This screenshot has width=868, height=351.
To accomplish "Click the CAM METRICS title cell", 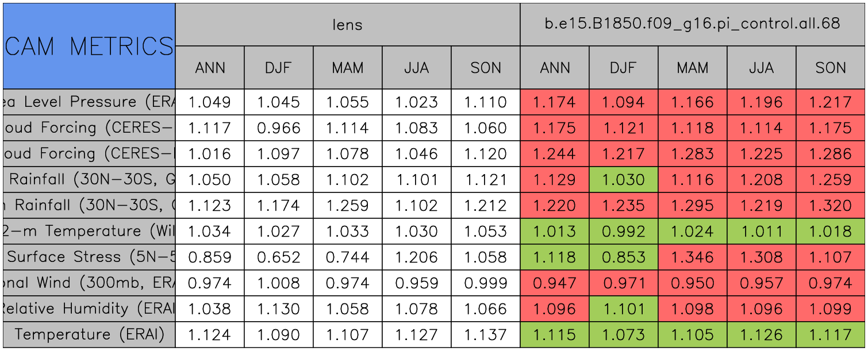I will tap(89, 46).
